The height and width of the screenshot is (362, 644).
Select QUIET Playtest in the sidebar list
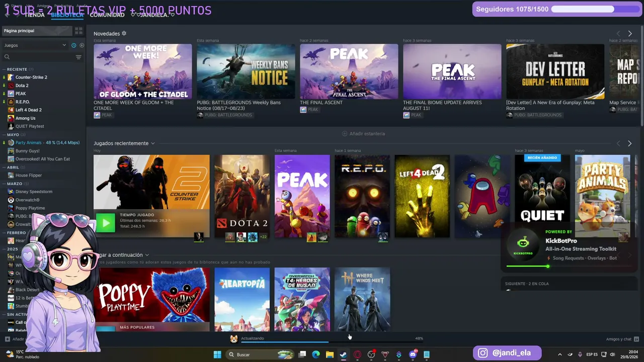30,126
